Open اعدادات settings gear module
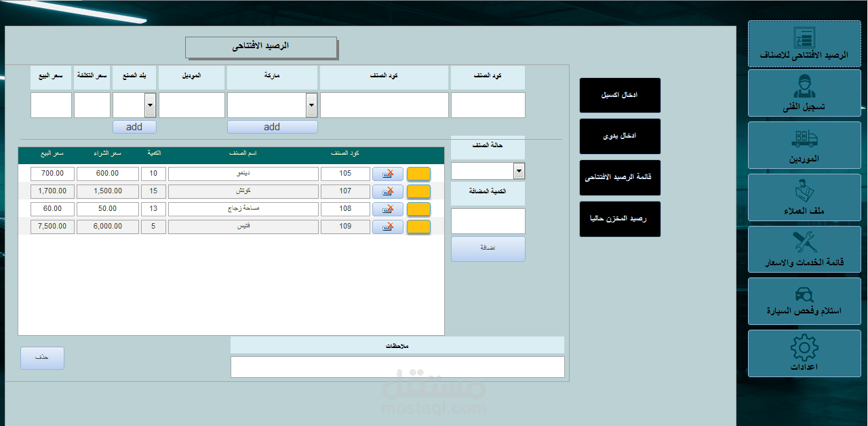Image resolution: width=868 pixels, height=426 pixels. pos(804,353)
